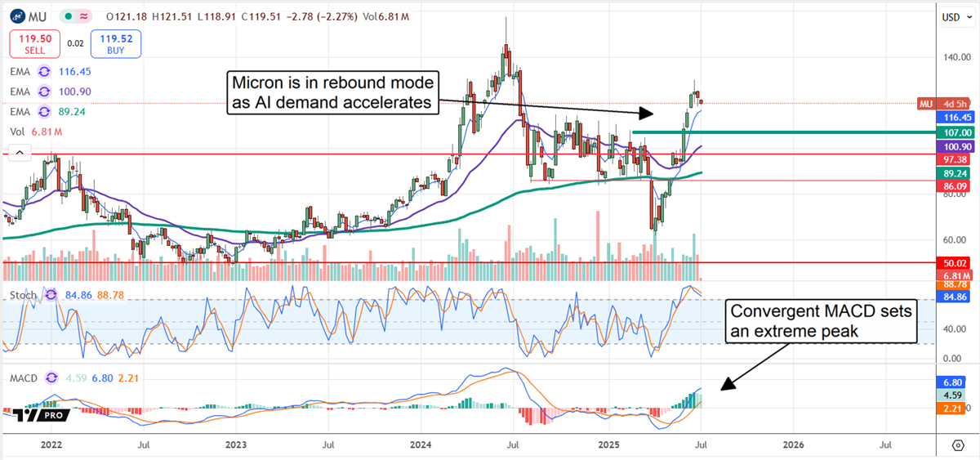The height and width of the screenshot is (460, 980).
Task: Click the "Convergent MACD" annotation text box
Action: pyautogui.click(x=822, y=321)
